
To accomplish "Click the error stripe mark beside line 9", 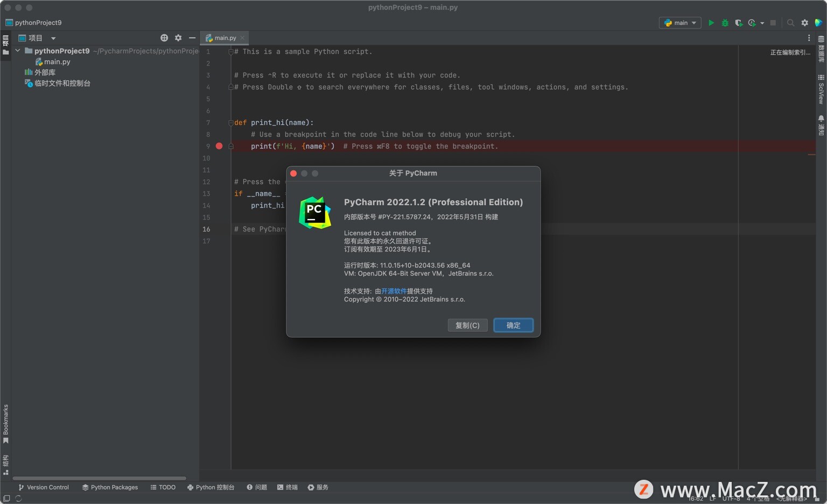I will coord(811,155).
